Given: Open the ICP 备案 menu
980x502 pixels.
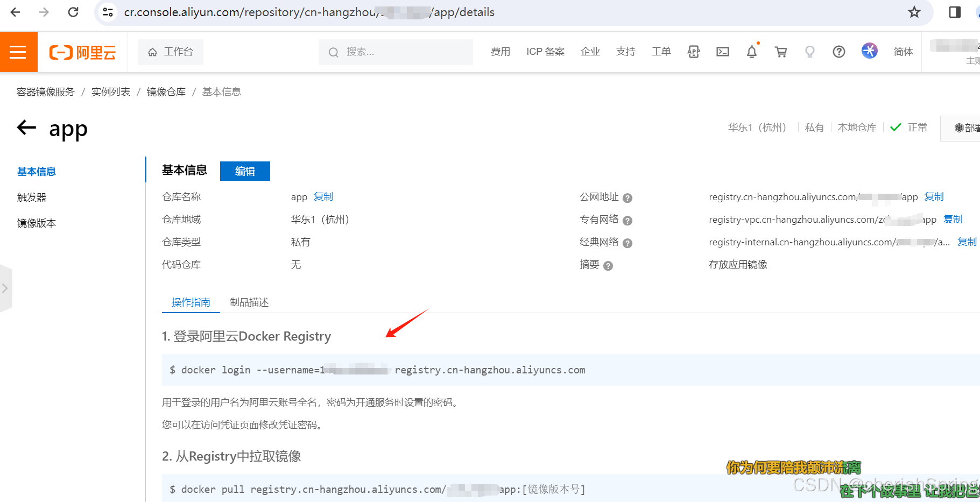Looking at the screenshot, I should click(545, 52).
